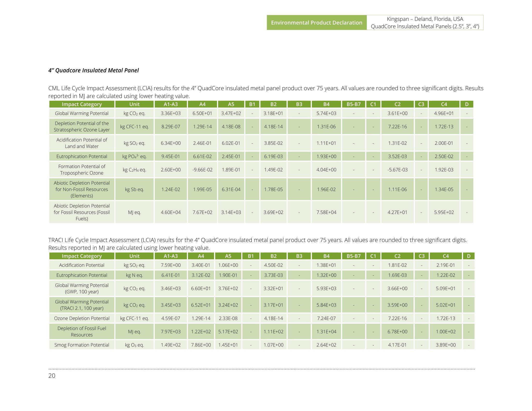Click value 3.69E+02 in CML B2 column
The image size is (532, 411).
pyautogui.click(x=273, y=212)
